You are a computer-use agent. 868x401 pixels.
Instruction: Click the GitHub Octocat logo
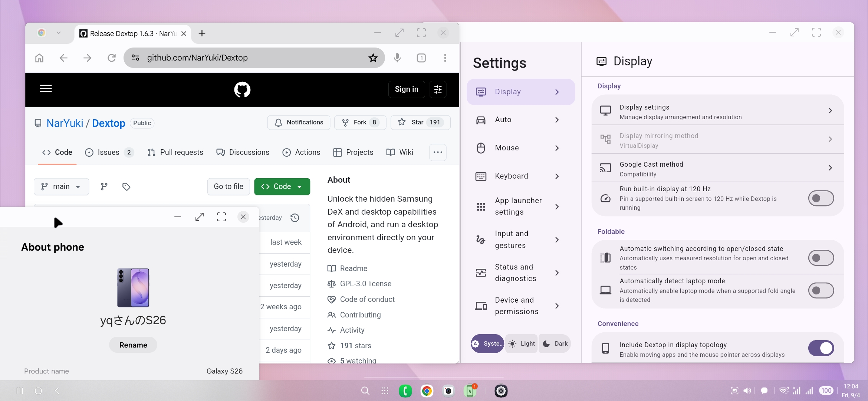(242, 89)
